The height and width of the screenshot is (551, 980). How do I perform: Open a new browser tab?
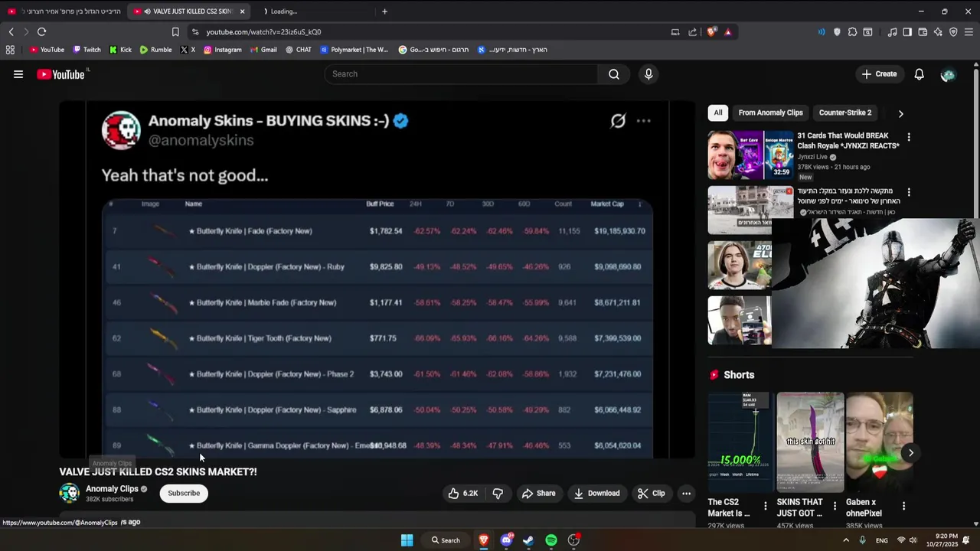[x=384, y=11]
